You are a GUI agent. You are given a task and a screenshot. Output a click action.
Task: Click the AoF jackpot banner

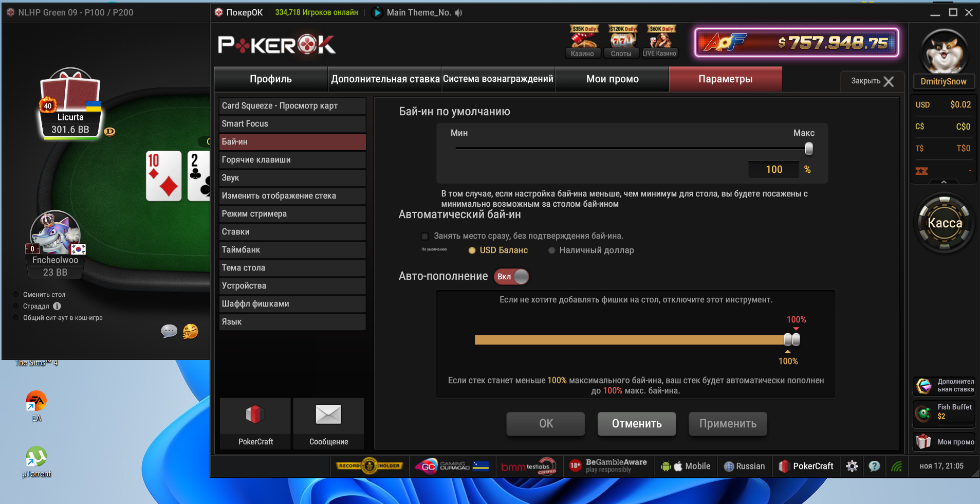click(x=797, y=42)
